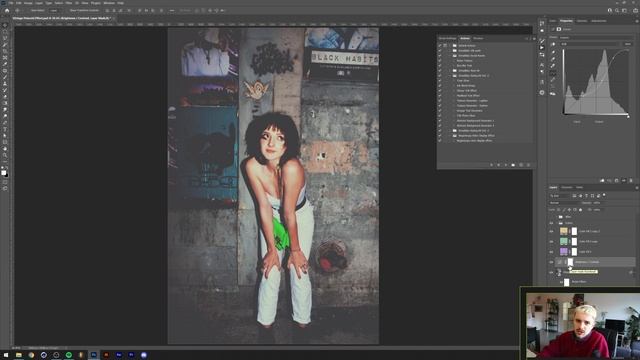The width and height of the screenshot is (640, 360).
Task: Click the Auto button in Curves
Action: [628, 44]
